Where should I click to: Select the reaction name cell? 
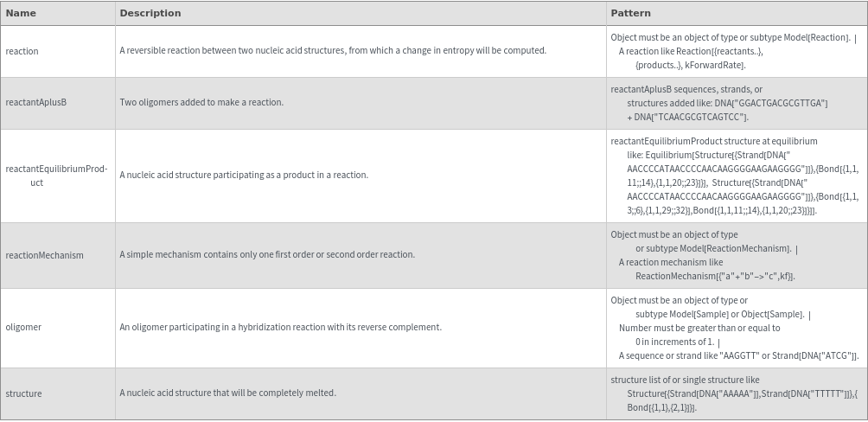tap(22, 51)
